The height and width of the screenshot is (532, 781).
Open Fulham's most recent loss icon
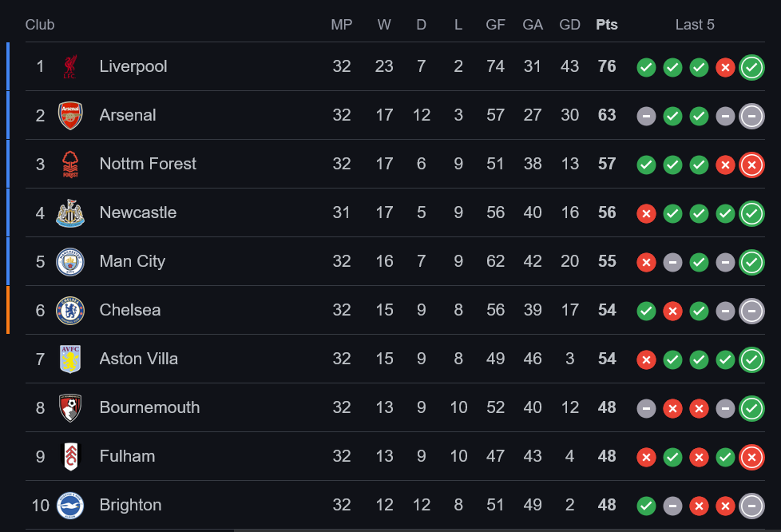tap(751, 457)
